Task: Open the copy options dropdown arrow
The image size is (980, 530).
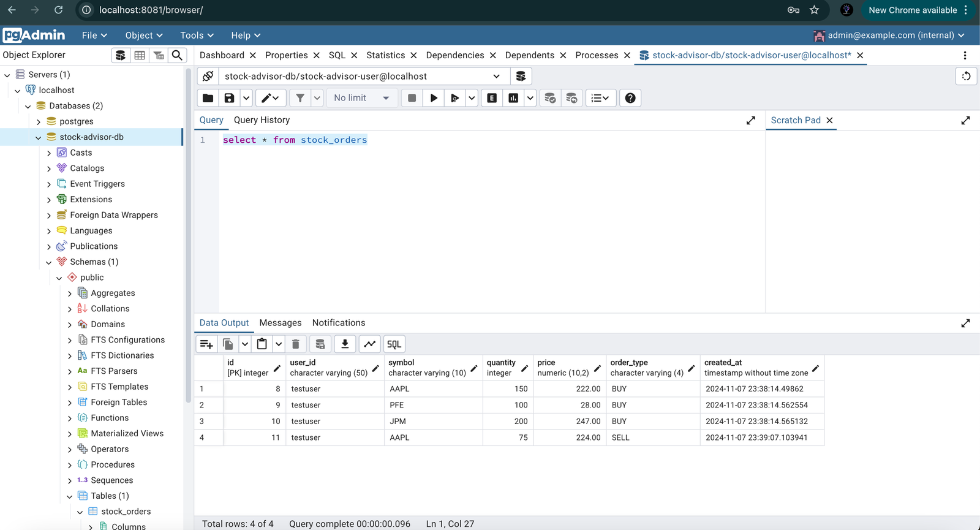Action: coord(244,344)
